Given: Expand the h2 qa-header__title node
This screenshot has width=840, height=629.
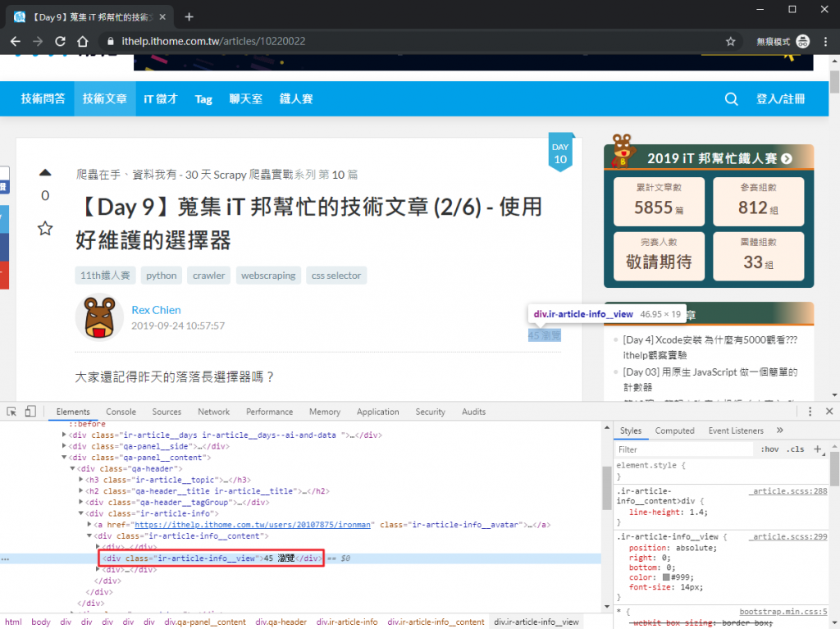Looking at the screenshot, I should [81, 490].
